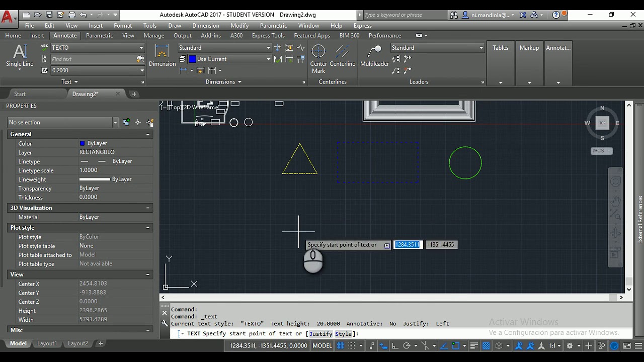Open the Parametric ribbon tab
Viewport: 644px width, 362px height.
click(x=99, y=36)
